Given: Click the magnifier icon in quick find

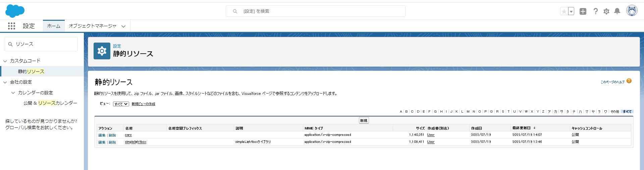Looking at the screenshot, I should (x=10, y=44).
